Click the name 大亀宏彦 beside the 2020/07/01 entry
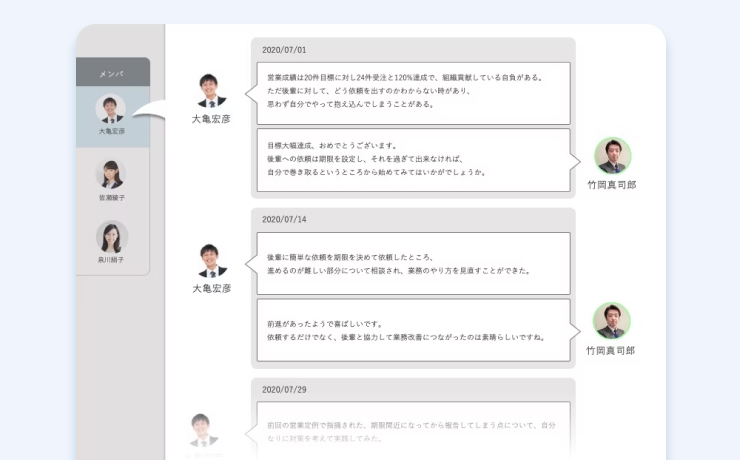This screenshot has width=740, height=460. pos(211,119)
